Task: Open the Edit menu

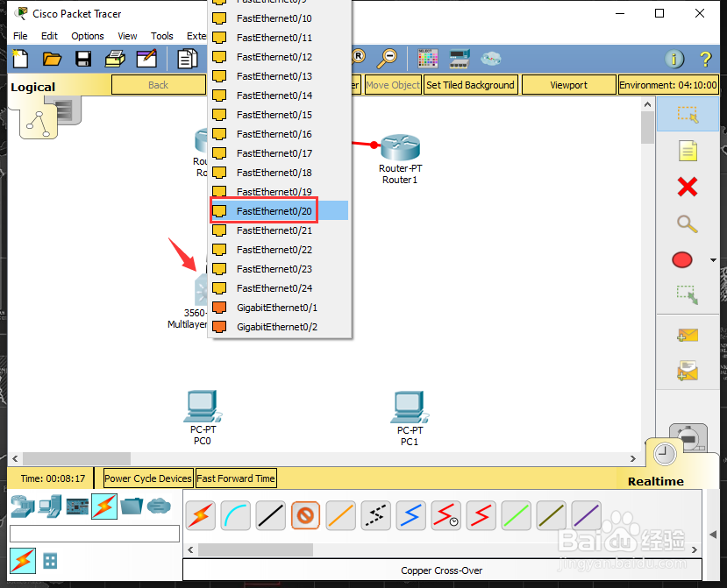Action: (49, 36)
